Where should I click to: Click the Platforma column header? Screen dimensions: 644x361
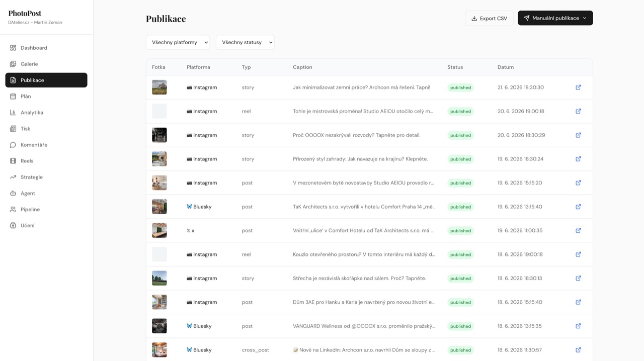pos(198,67)
